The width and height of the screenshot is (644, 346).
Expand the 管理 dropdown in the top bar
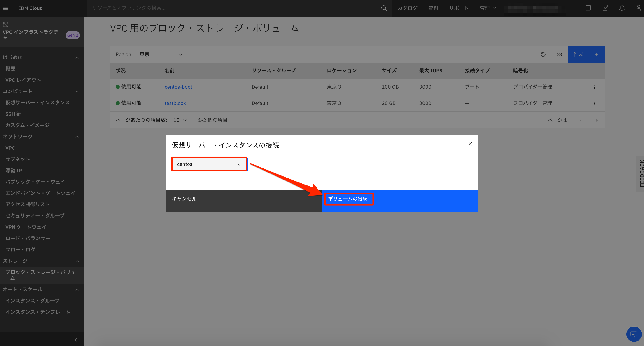pos(487,8)
